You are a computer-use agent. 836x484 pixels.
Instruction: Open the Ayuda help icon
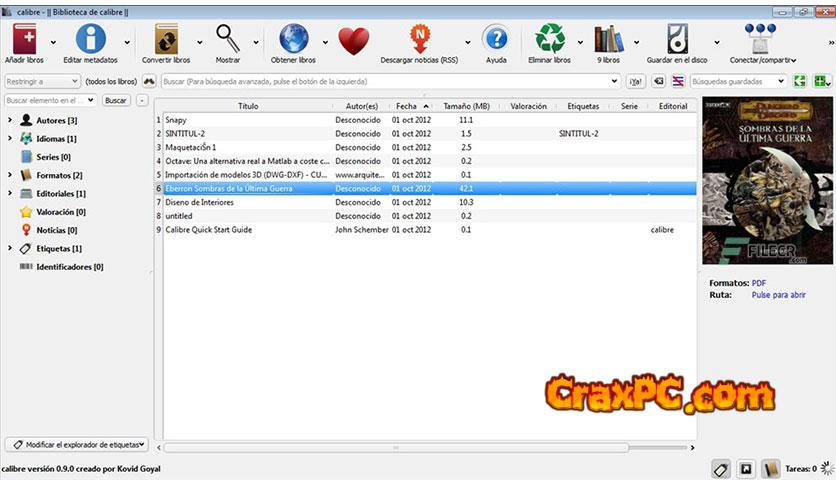coord(495,39)
